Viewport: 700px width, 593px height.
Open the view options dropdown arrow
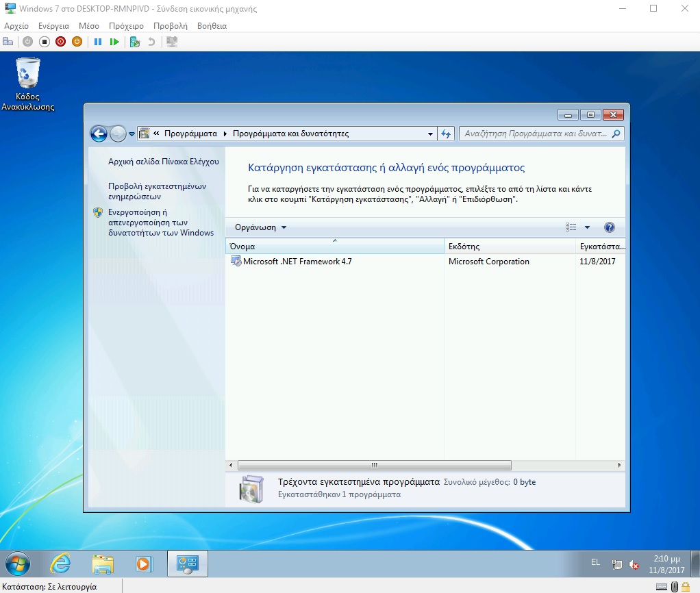[x=588, y=227]
